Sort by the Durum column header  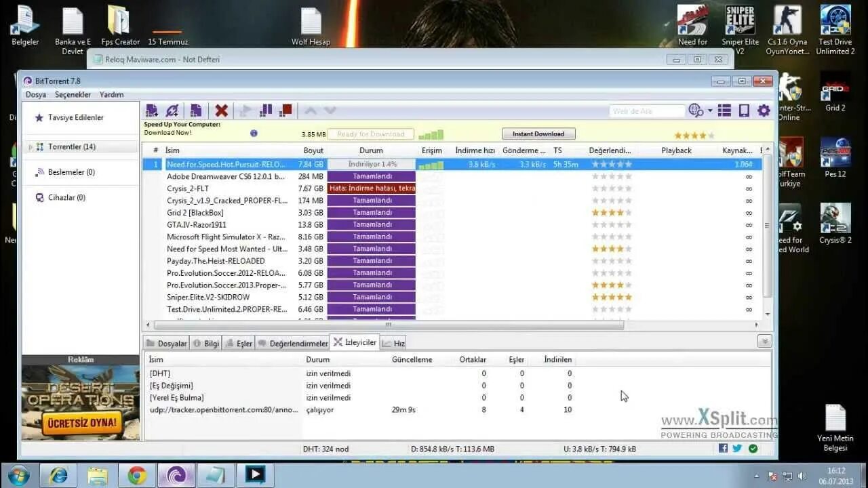coord(371,150)
